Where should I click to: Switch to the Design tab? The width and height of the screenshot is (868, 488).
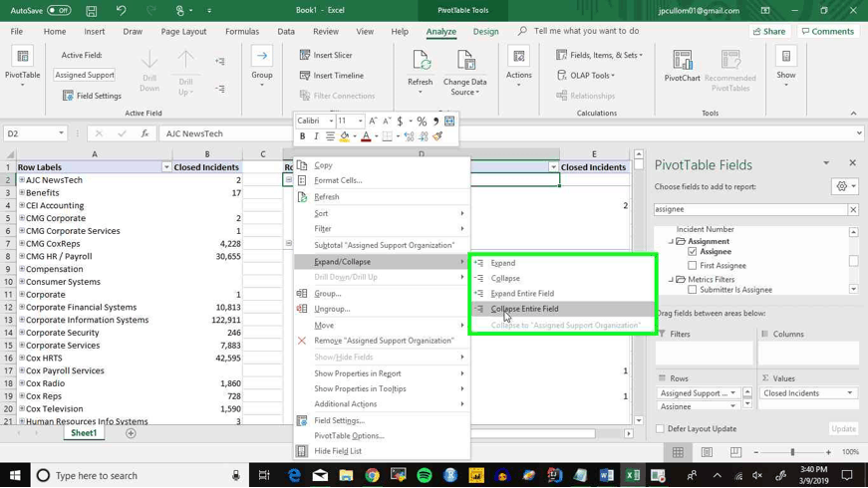485,32
